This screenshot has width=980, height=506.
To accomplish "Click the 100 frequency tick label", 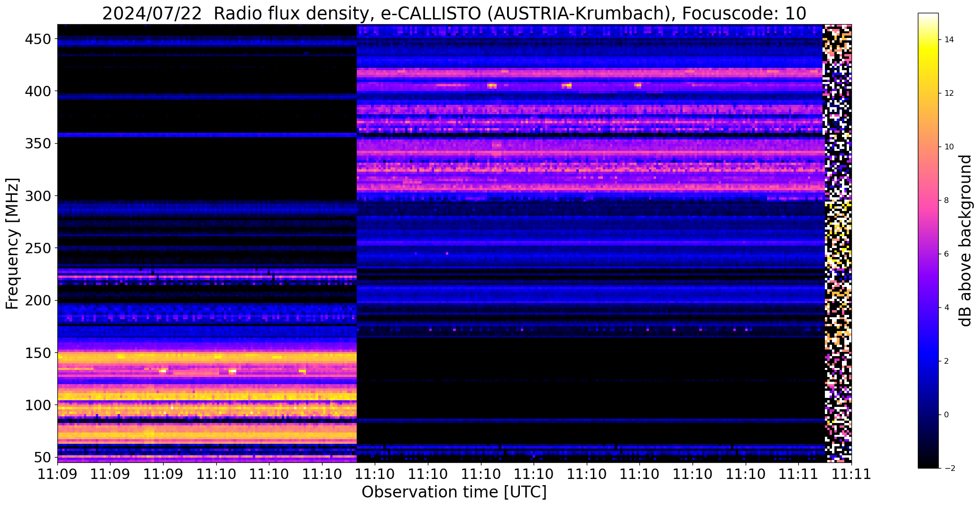I will coord(39,405).
